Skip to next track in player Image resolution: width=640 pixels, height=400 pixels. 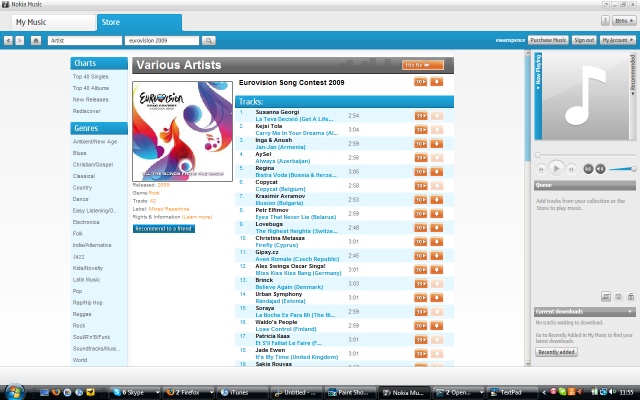(571, 169)
